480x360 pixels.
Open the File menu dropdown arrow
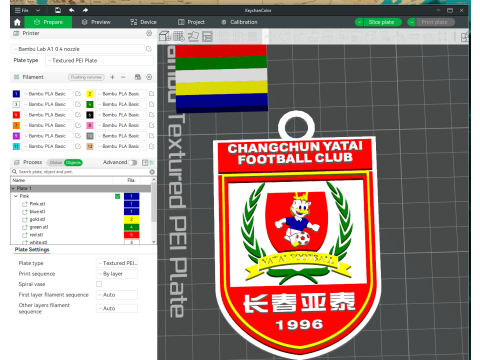point(38,10)
